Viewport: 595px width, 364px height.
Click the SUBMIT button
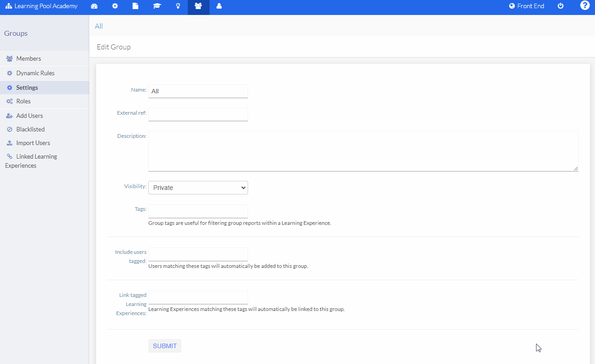pos(164,345)
